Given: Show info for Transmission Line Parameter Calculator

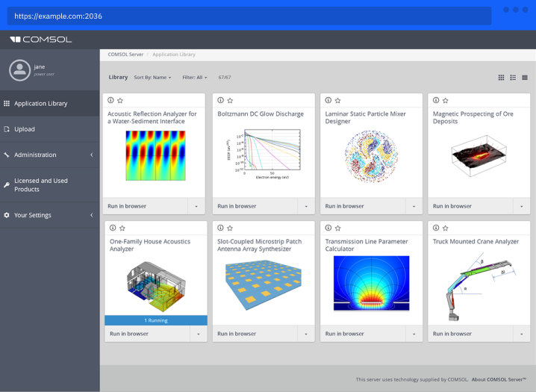Looking at the screenshot, I should pyautogui.click(x=328, y=228).
